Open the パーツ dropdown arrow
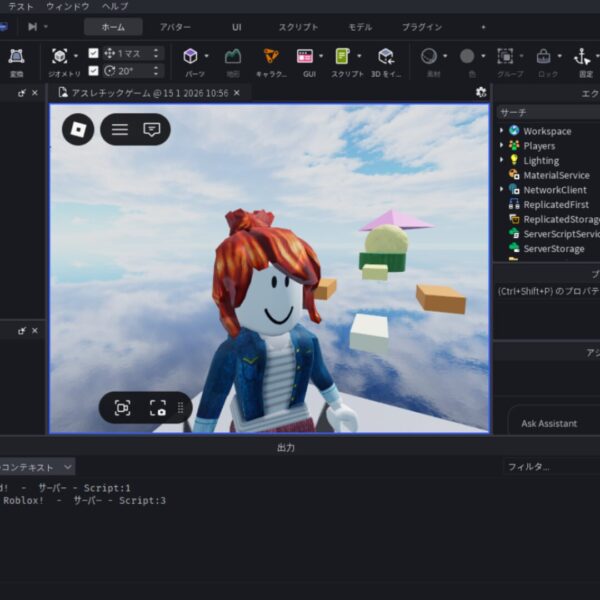The width and height of the screenshot is (600, 600). point(207,56)
